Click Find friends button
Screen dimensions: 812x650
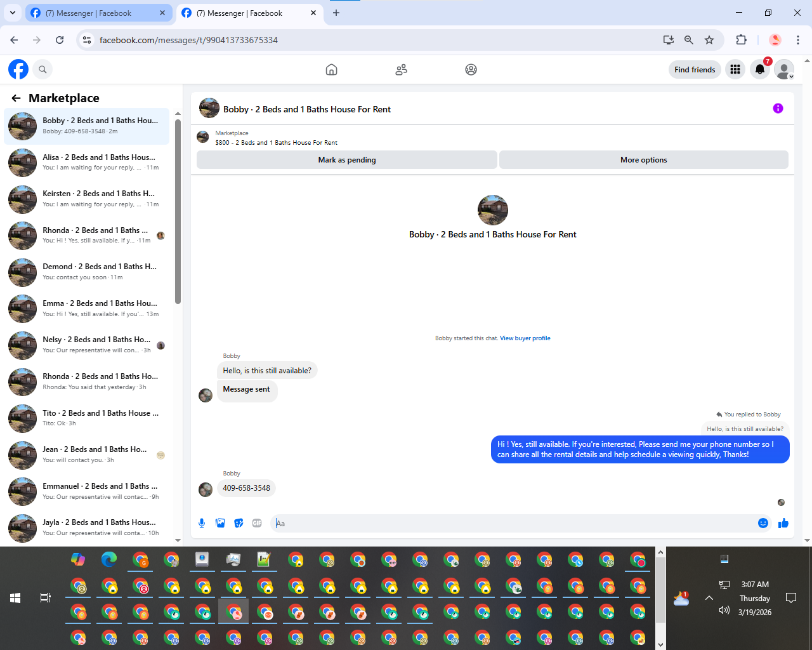point(695,70)
